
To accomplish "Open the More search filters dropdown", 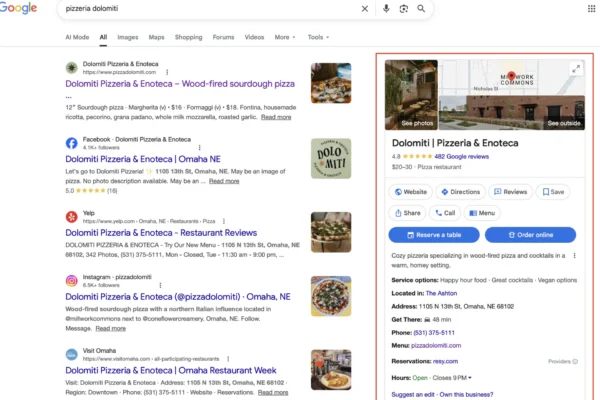I will [x=285, y=37].
